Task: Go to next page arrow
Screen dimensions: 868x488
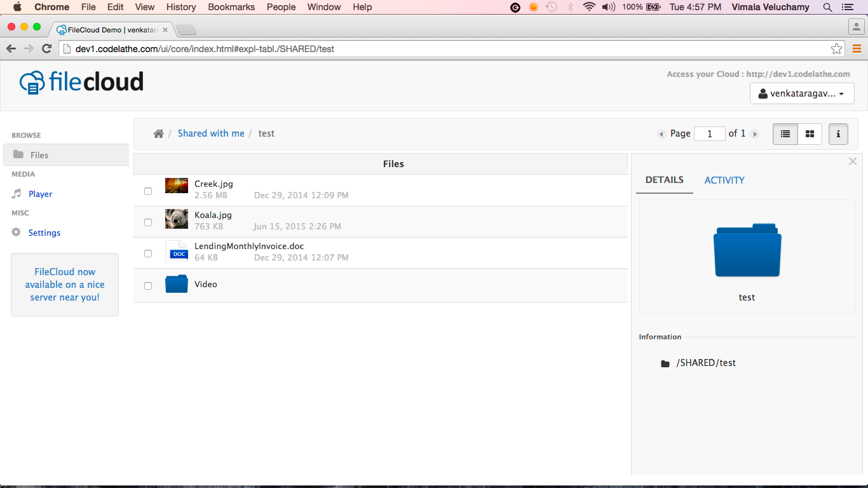Action: coord(755,134)
